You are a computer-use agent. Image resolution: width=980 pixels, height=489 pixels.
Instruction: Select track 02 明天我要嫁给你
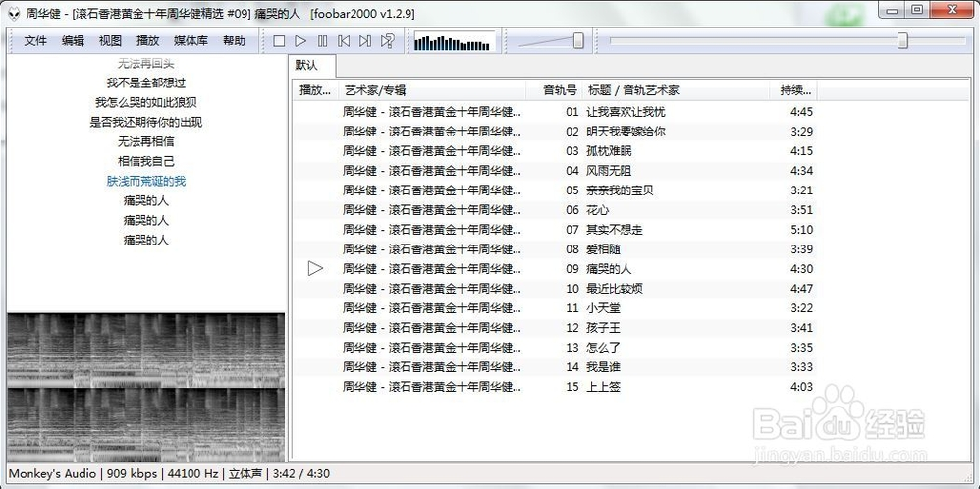555,132
